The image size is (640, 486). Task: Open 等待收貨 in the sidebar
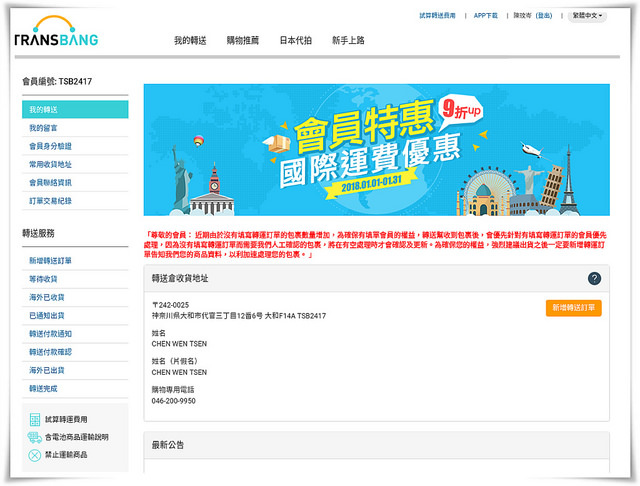(75, 279)
